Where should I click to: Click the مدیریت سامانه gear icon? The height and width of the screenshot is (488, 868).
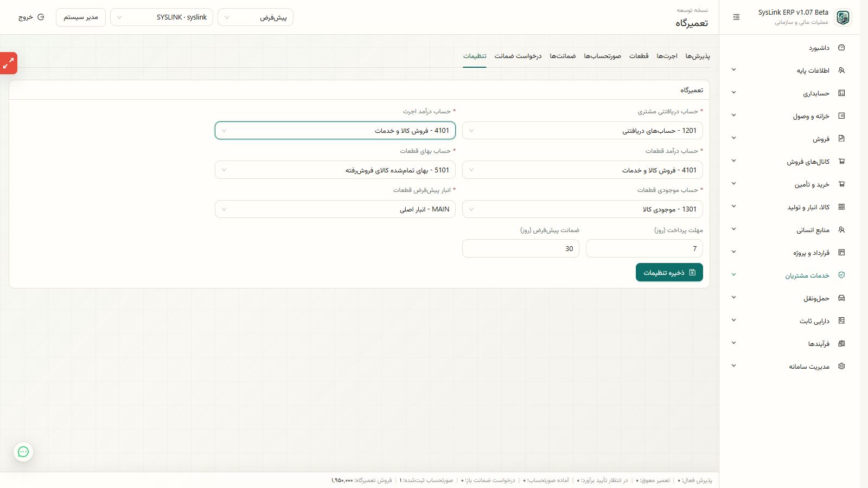pos(841,367)
